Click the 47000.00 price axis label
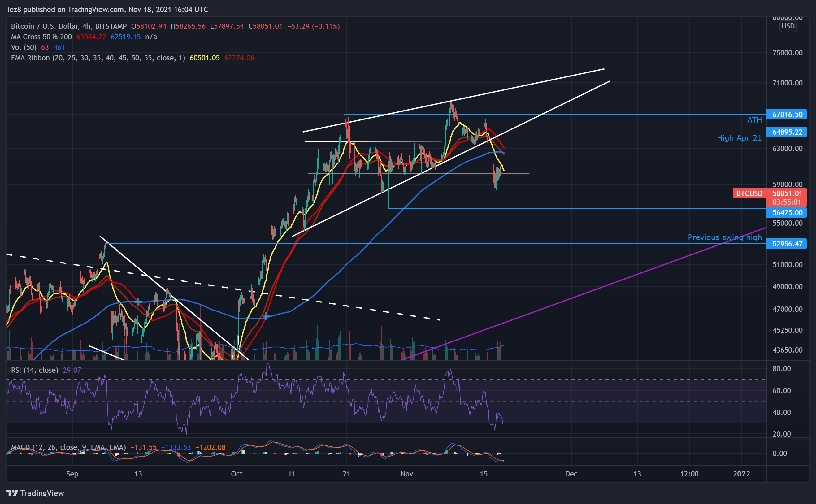Viewport: 816px width, 504px height. [787, 309]
